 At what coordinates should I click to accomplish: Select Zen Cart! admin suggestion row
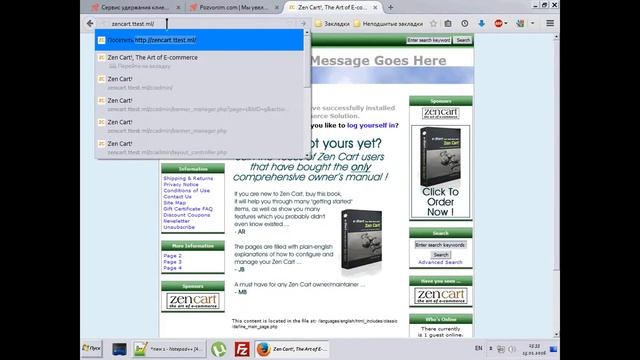click(199, 83)
